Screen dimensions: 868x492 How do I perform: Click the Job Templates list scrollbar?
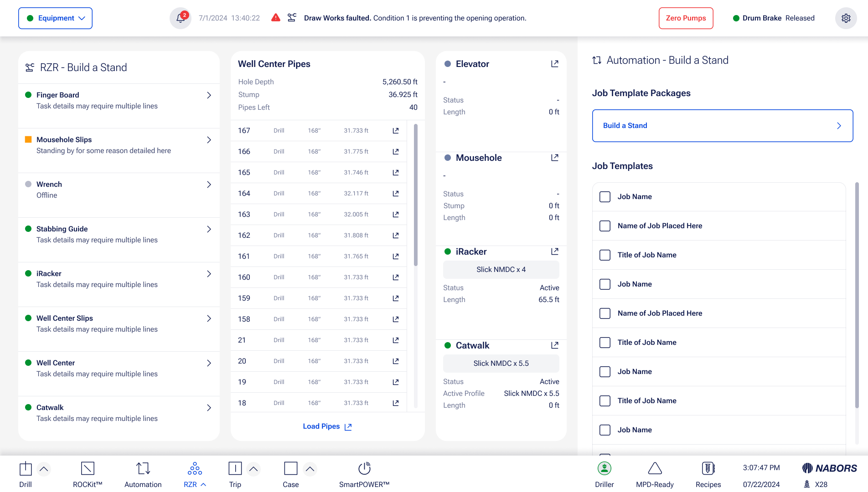click(857, 295)
